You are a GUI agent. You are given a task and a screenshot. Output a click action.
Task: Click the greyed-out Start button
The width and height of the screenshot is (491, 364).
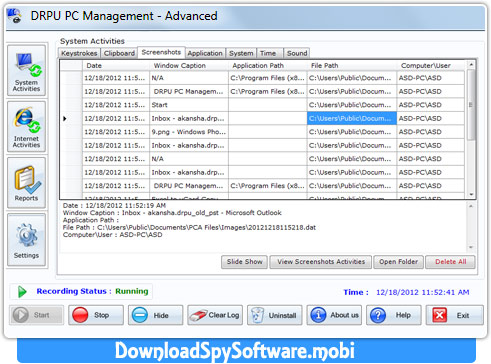point(36,315)
